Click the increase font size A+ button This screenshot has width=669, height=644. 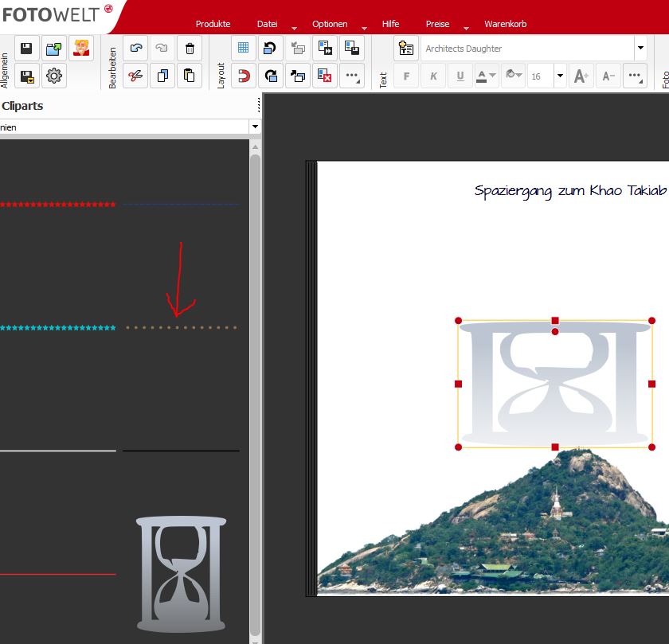(581, 76)
